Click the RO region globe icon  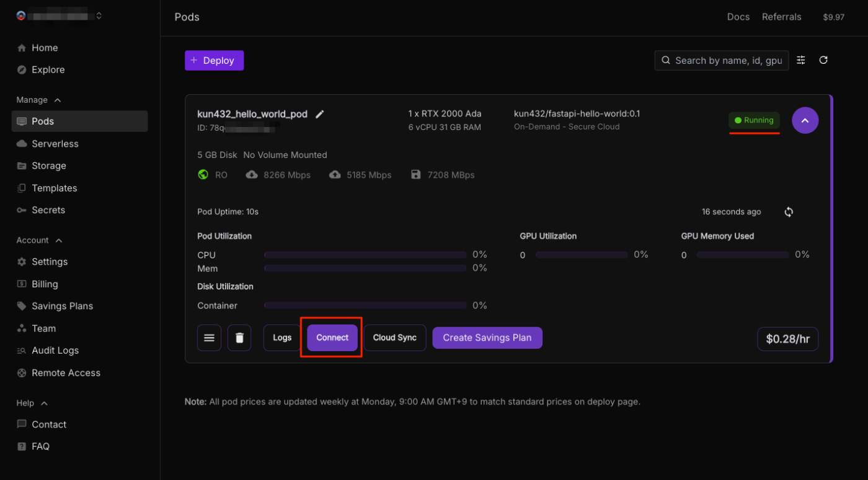click(x=203, y=175)
